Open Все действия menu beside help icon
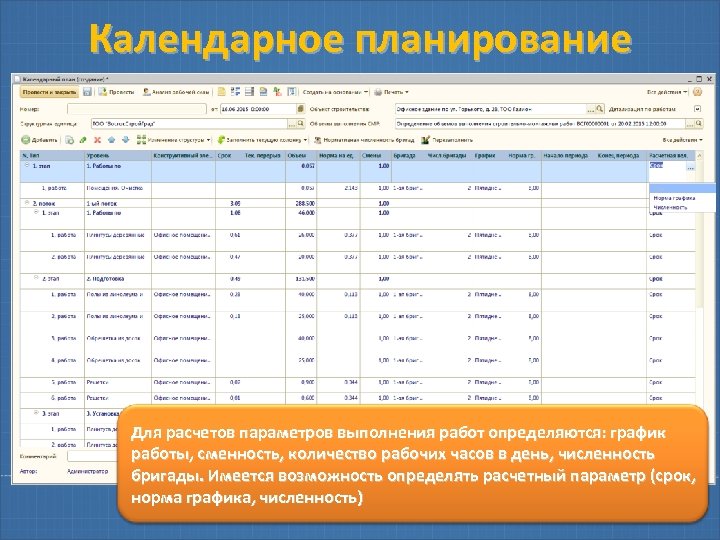 pos(667,92)
